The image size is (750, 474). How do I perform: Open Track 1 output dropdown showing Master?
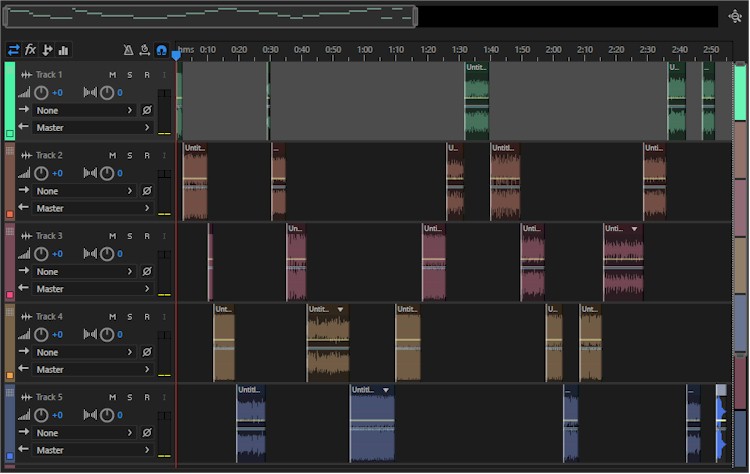click(93, 128)
